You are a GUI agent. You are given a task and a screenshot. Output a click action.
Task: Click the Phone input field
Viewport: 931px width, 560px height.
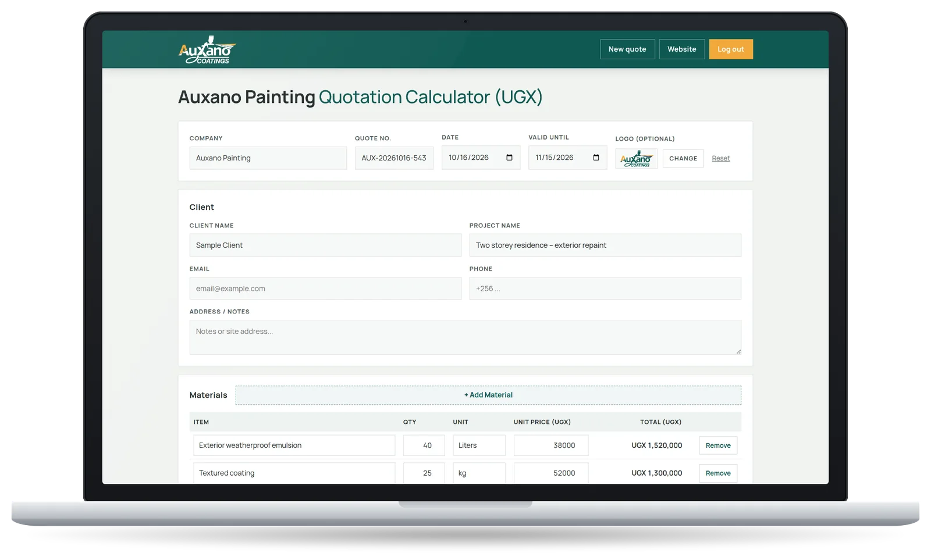605,288
